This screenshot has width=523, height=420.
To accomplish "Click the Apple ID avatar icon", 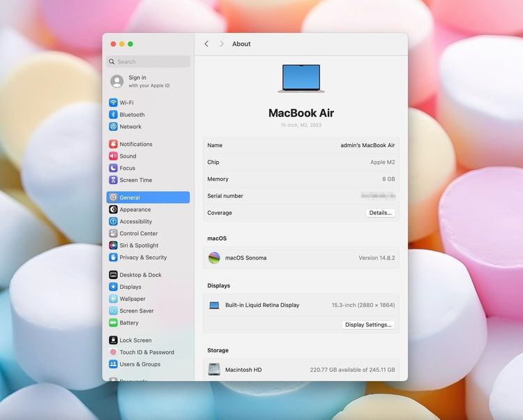I will (x=116, y=81).
